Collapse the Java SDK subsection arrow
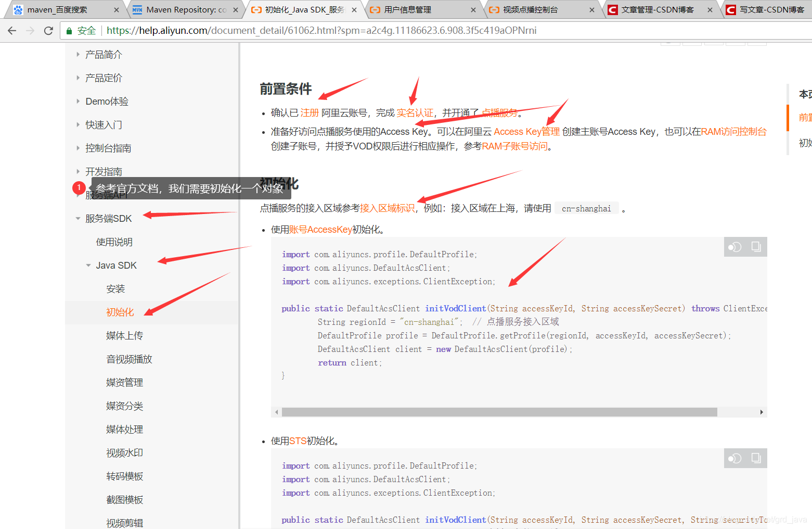 coord(88,266)
